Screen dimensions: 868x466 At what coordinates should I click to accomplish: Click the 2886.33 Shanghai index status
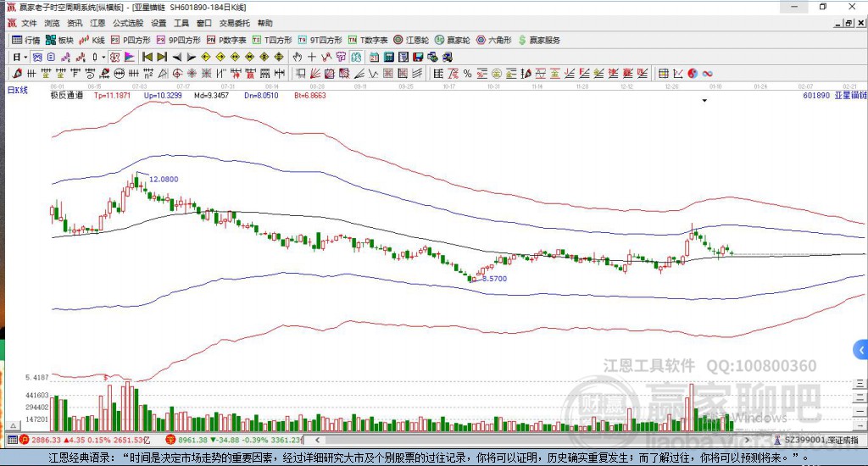coord(46,440)
